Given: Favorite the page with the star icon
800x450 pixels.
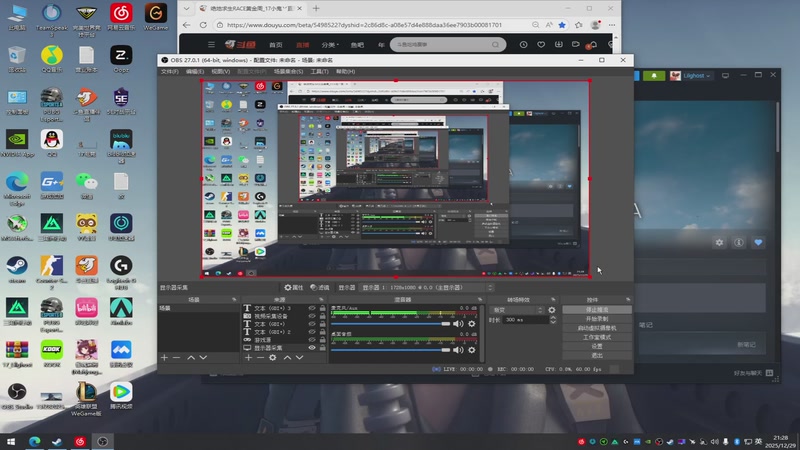Looking at the screenshot, I should pyautogui.click(x=562, y=25).
